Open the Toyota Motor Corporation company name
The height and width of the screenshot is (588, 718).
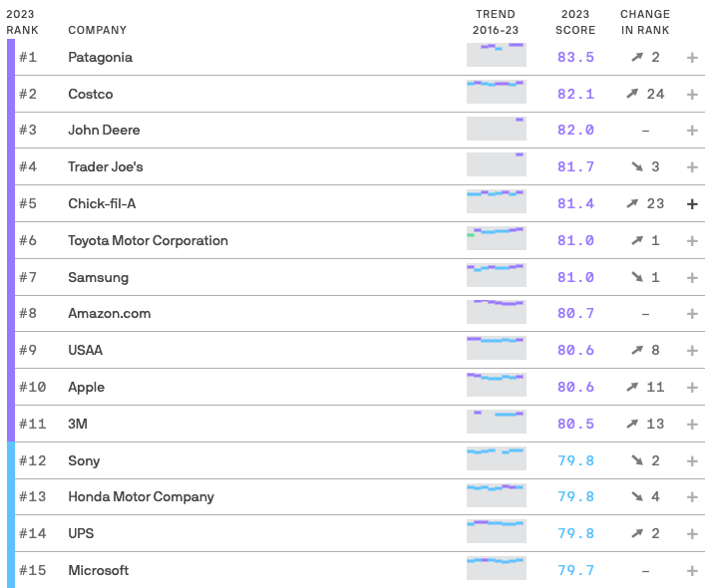(x=148, y=241)
